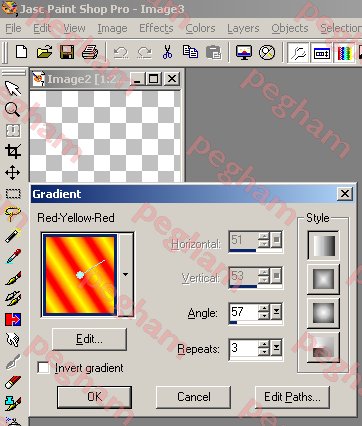Screen dimensions: 362x426
Task: Expand the Repeats value dropdown
Action: point(276,348)
